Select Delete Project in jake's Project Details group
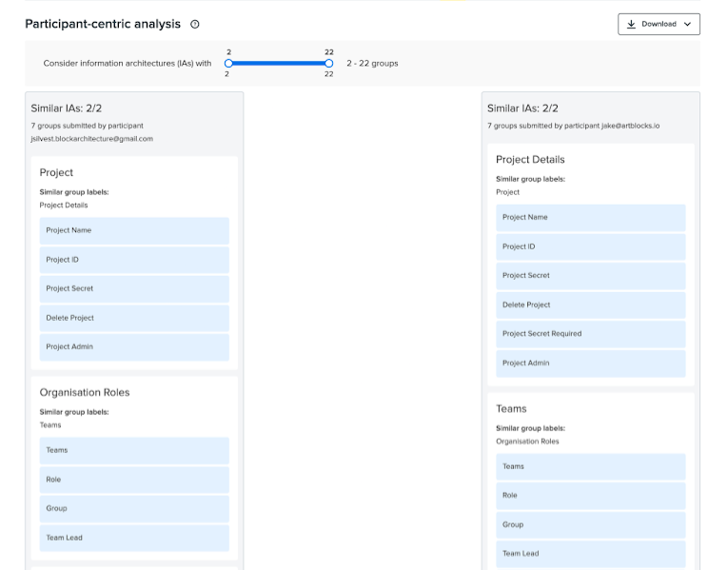Screen dimensions: 728x570 (x=591, y=305)
